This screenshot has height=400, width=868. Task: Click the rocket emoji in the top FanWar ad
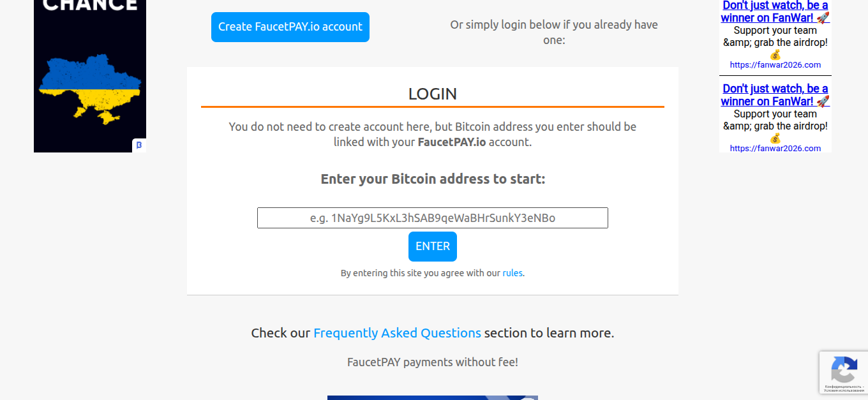(x=823, y=17)
